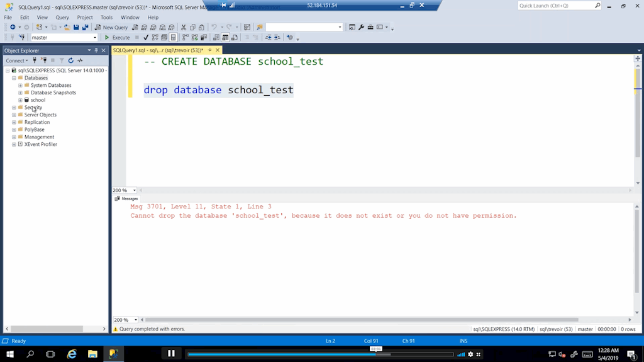This screenshot has width=644, height=362.
Task: Open the editor 200 % zoom dropdown
Action: (x=135, y=191)
